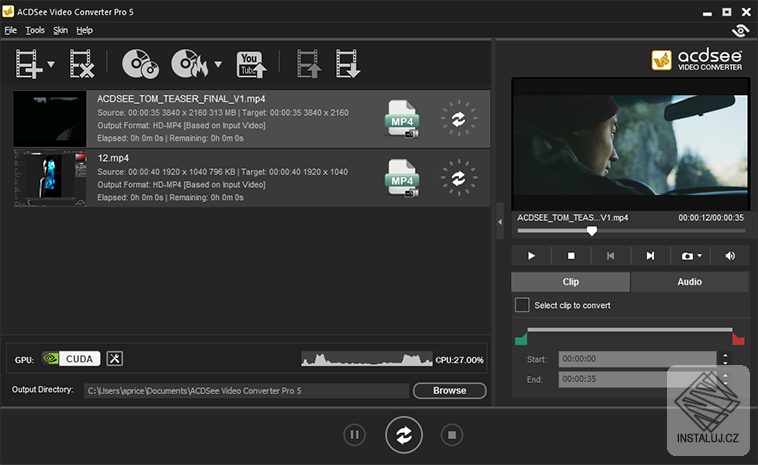Screen dimensions: 758x465
Task: Click the Upload to YouTube icon
Action: [251, 64]
